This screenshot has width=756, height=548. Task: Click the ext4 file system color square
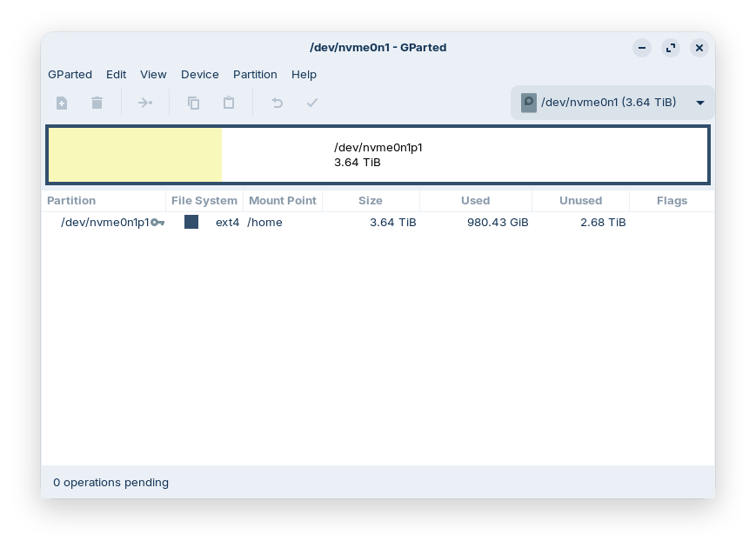[191, 222]
